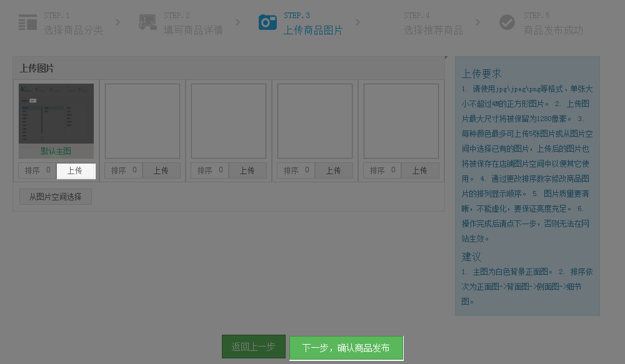Click the highlighted 上传 button under default image
This screenshot has height=364, width=625.
75,170
